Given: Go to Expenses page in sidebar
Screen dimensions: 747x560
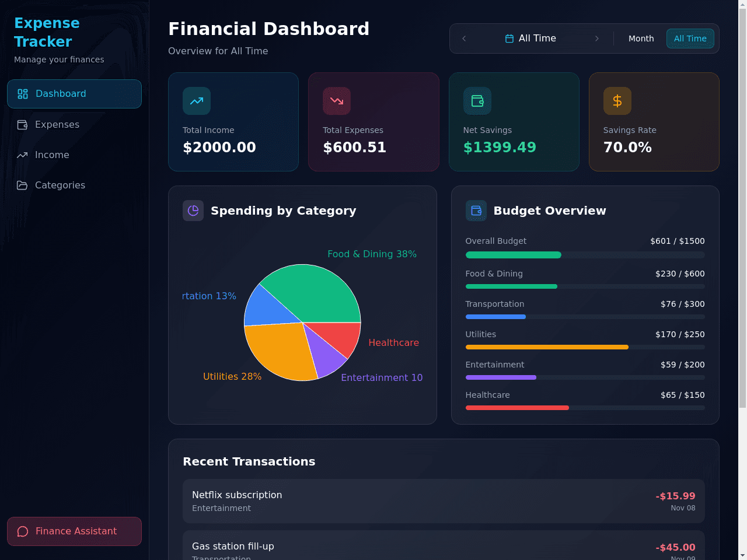Looking at the screenshot, I should pos(74,124).
